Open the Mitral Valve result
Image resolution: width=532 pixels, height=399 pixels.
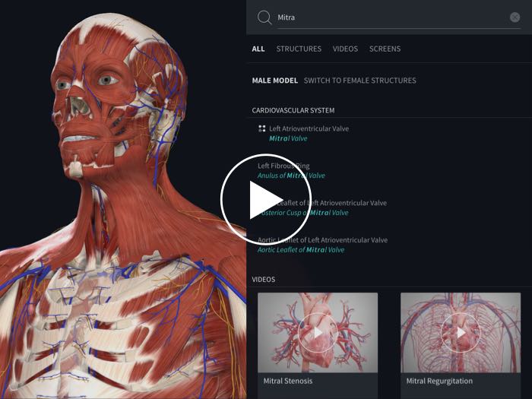pos(288,138)
